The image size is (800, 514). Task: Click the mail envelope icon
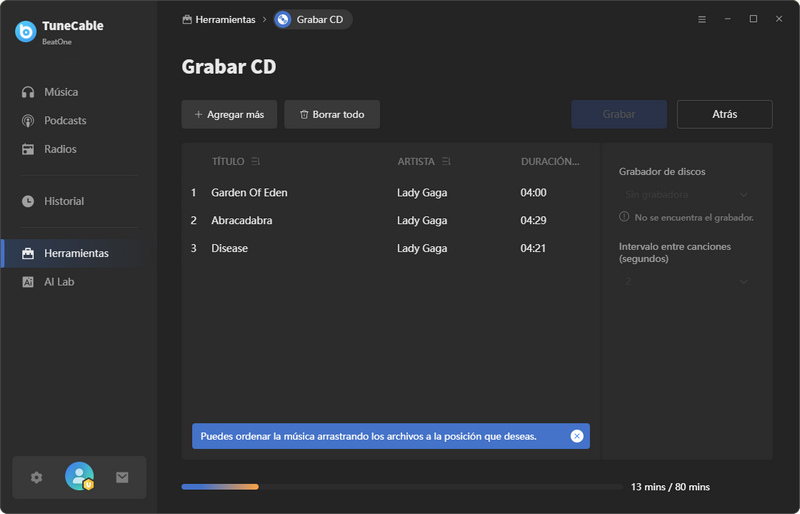coord(122,478)
